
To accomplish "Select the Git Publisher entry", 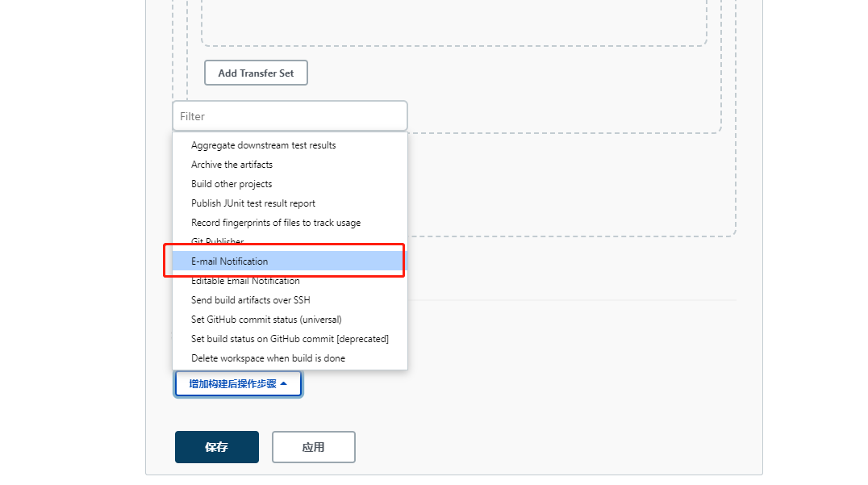I will pyautogui.click(x=217, y=241).
